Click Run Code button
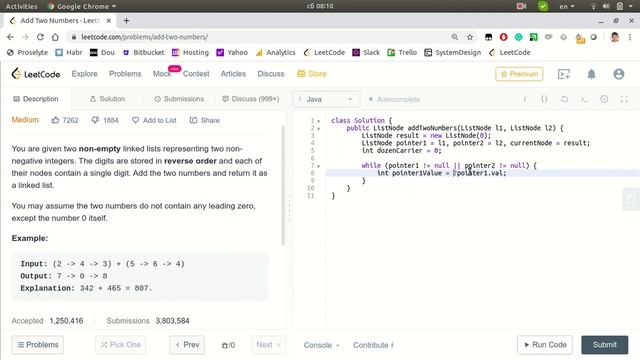The width and height of the screenshot is (640, 360). pyautogui.click(x=545, y=345)
